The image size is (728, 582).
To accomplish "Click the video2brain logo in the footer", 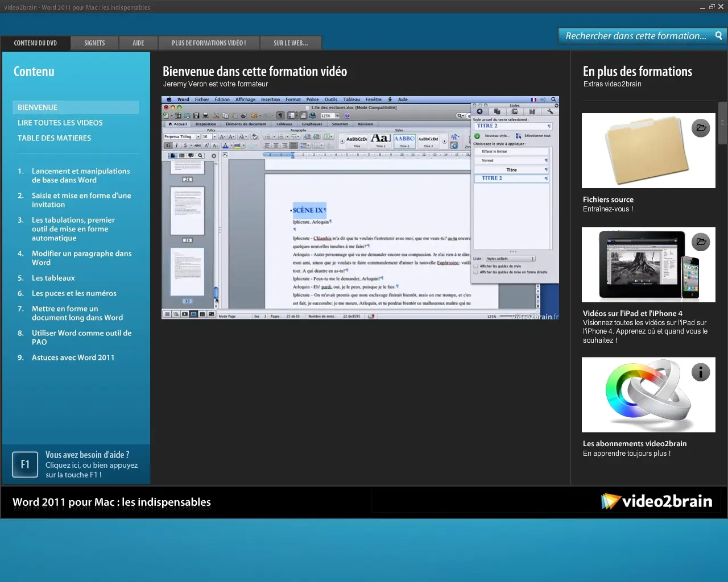I will (x=657, y=501).
